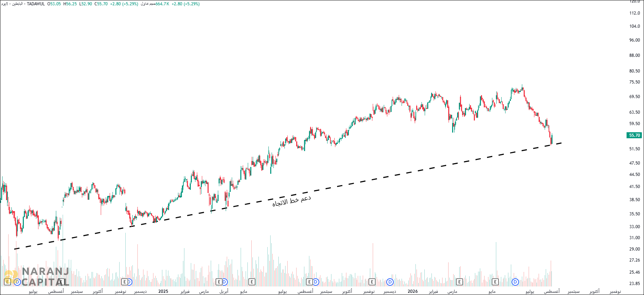The height and width of the screenshot is (295, 644).
Task: Select the high value H56.25 in the header
Action: 70,4
